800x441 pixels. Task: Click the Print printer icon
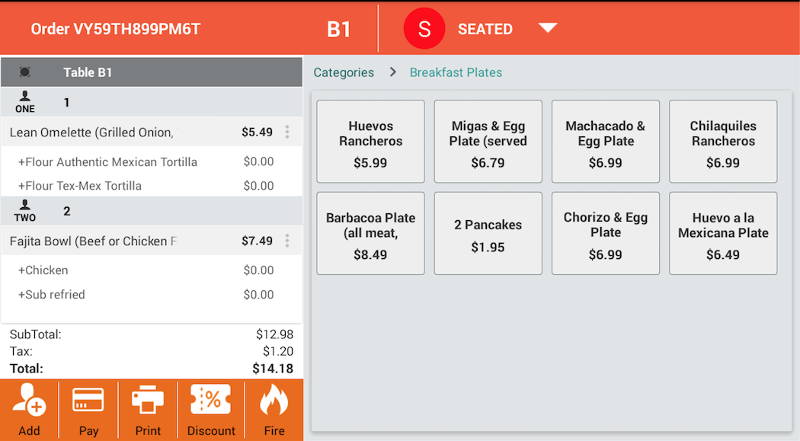[148, 399]
